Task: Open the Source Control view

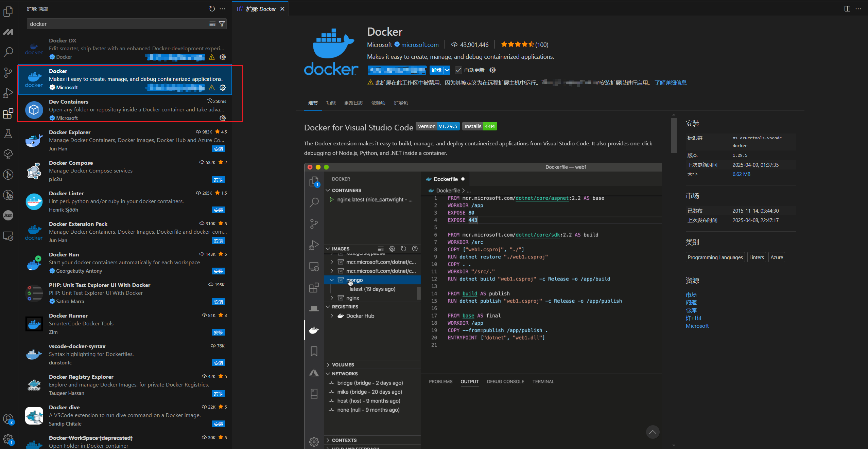Action: (x=8, y=72)
